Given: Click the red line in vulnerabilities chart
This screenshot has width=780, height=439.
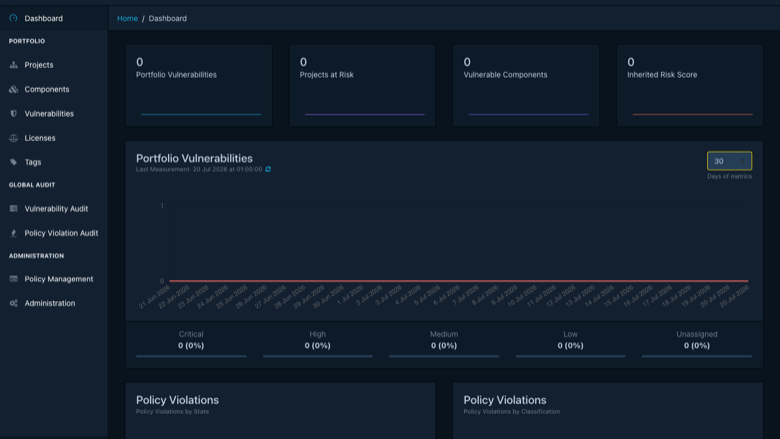Looking at the screenshot, I should pyautogui.click(x=459, y=281).
